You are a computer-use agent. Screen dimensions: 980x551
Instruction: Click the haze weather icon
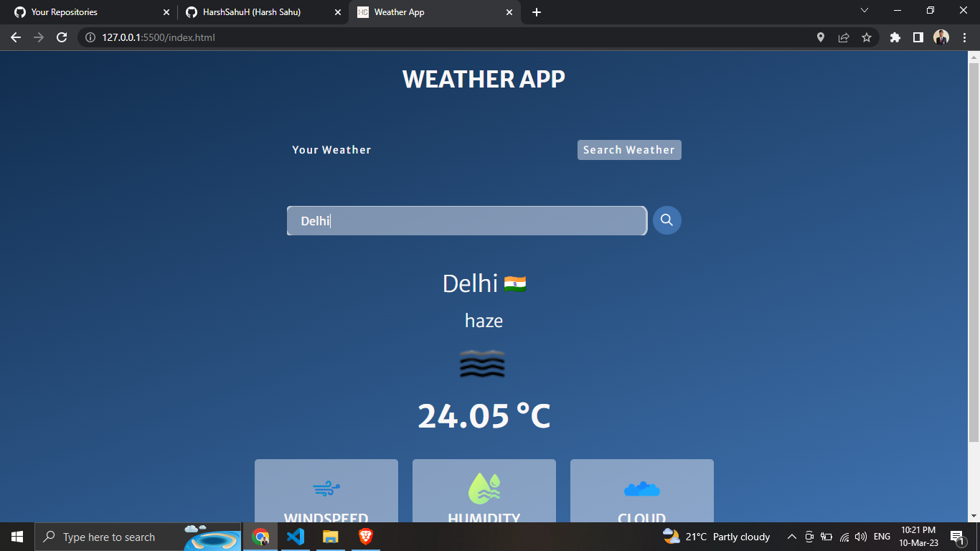click(x=483, y=364)
